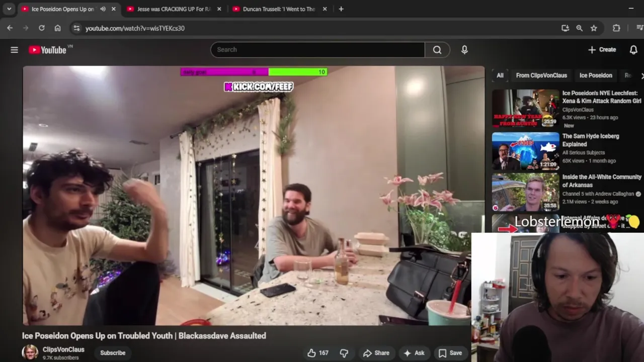Image resolution: width=644 pixels, height=362 pixels.
Task: Go back to previous page
Action: (x=10, y=28)
